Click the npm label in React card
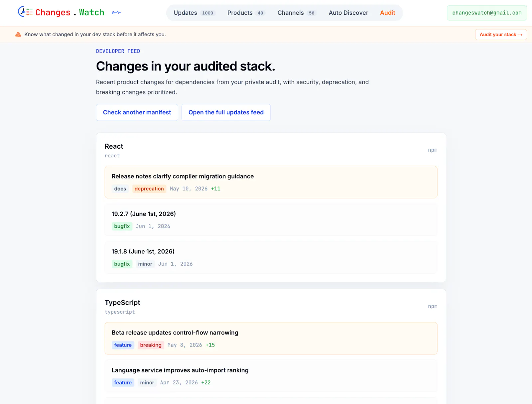Screen dimensions: 532x404 click(433, 150)
